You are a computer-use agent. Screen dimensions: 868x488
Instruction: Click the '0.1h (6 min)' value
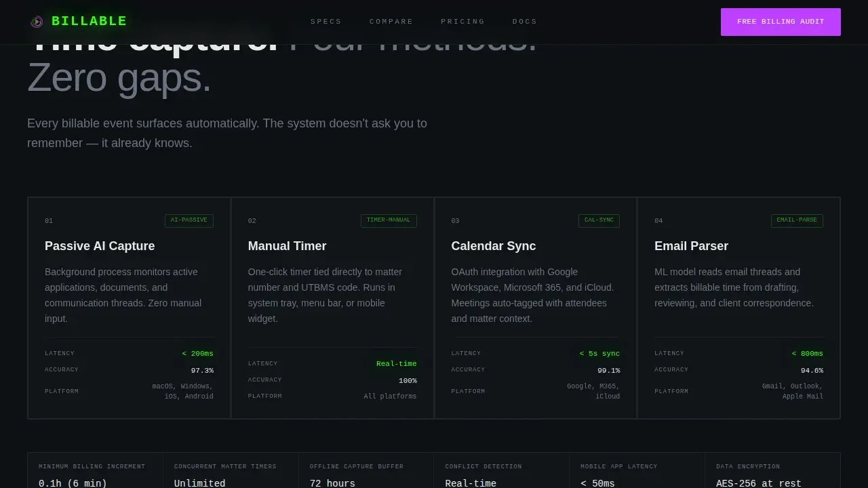click(x=73, y=483)
